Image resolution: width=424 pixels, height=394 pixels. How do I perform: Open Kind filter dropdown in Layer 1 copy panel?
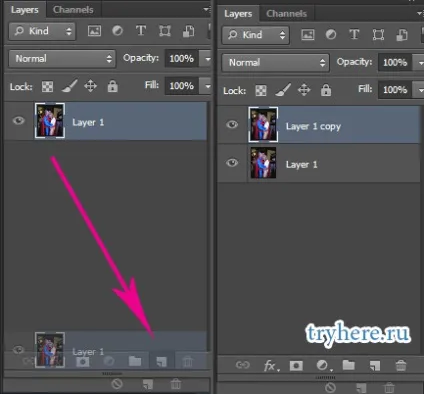pyautogui.click(x=256, y=35)
